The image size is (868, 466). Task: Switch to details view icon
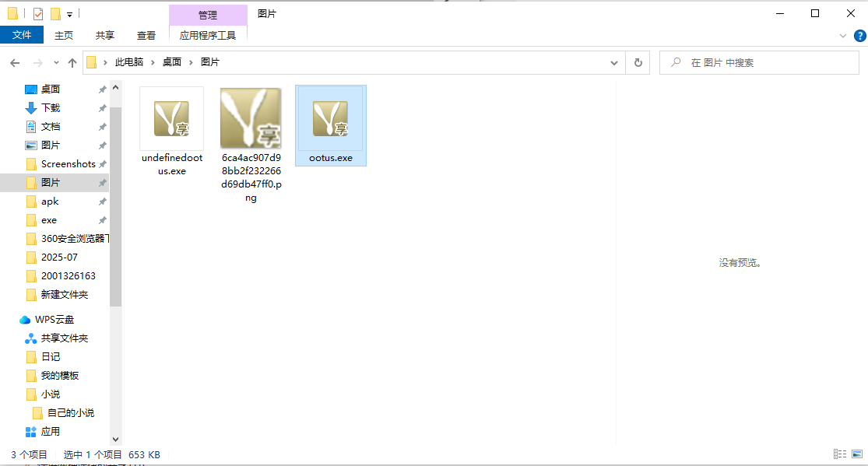pyautogui.click(x=840, y=454)
